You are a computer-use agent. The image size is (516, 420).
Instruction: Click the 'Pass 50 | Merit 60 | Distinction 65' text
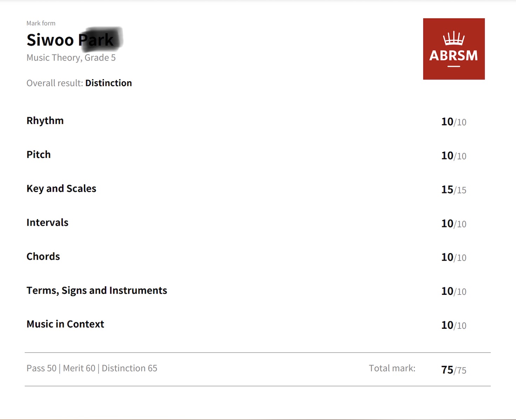[x=92, y=368]
